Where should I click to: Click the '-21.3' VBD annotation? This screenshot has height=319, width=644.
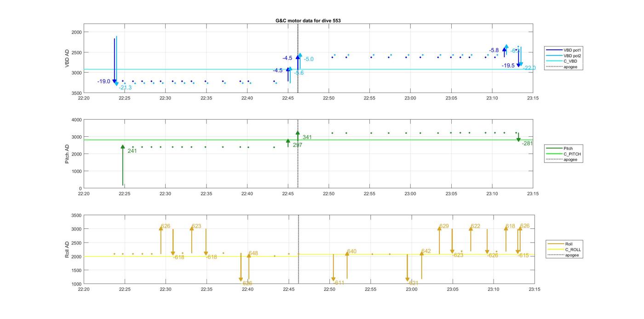125,87
